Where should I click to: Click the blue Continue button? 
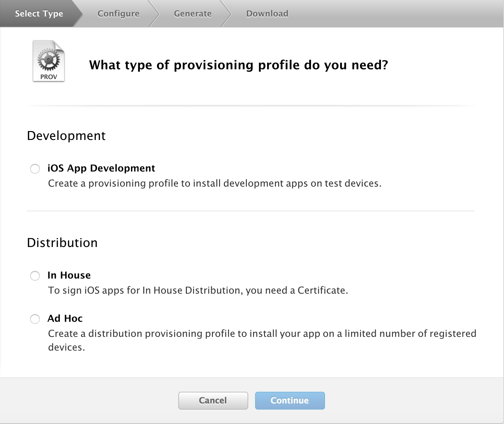[x=290, y=400]
